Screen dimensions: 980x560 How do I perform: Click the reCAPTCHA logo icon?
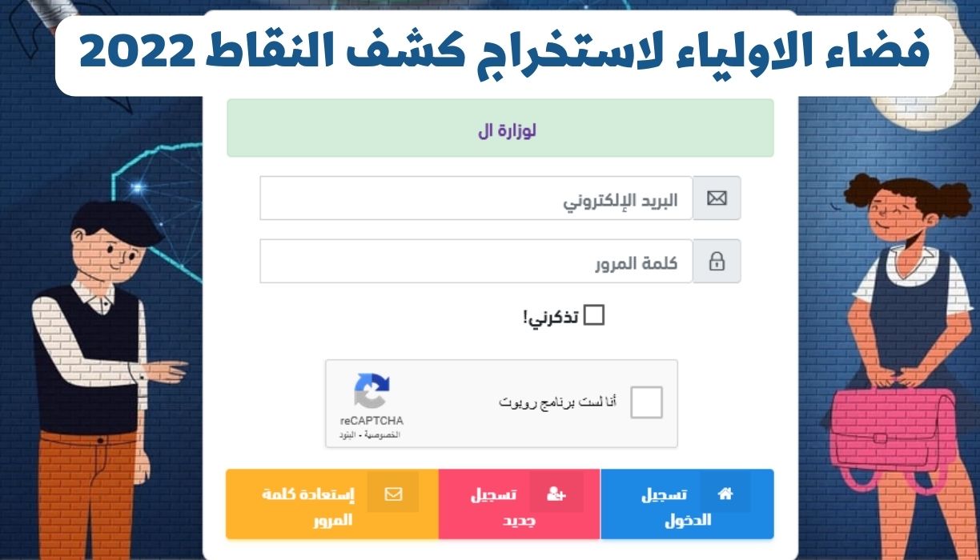point(372,391)
